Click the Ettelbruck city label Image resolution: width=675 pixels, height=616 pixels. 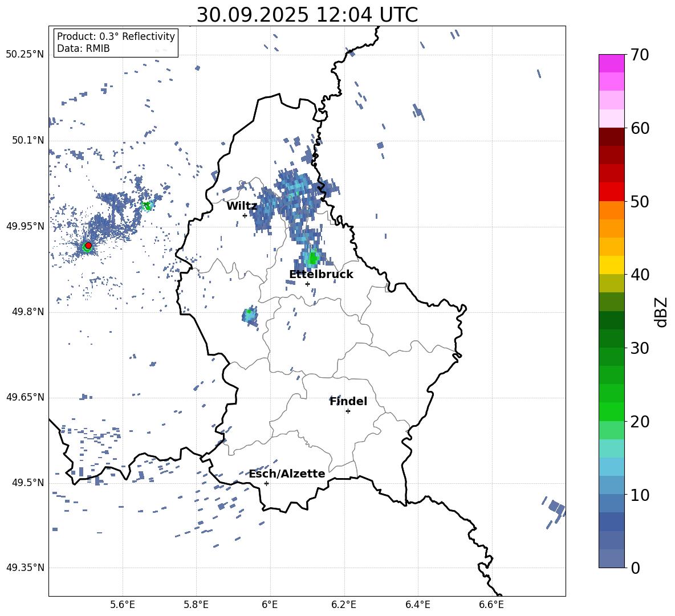point(321,275)
